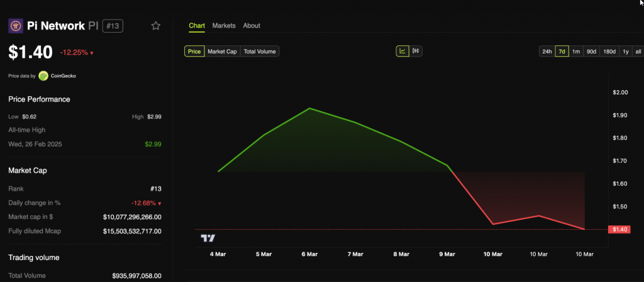Click the red $1.40 price label on axis

click(619, 229)
